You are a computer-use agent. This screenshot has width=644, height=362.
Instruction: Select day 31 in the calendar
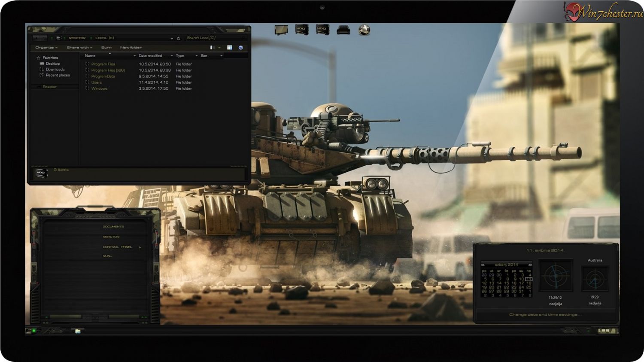tap(522, 291)
